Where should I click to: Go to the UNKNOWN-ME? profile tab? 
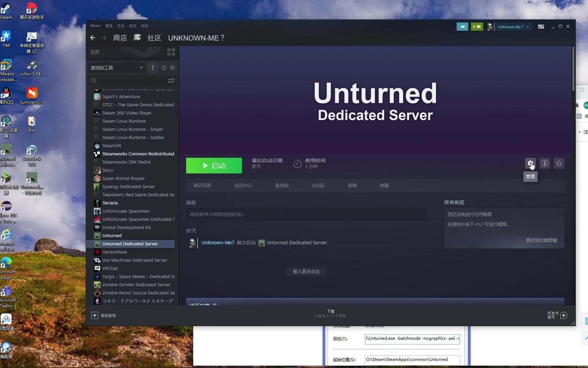click(196, 38)
